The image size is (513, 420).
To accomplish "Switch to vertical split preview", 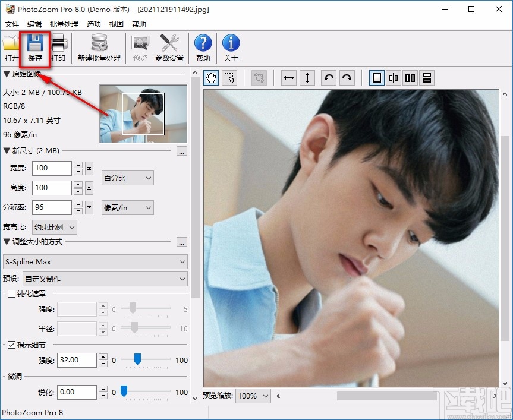I will 393,78.
